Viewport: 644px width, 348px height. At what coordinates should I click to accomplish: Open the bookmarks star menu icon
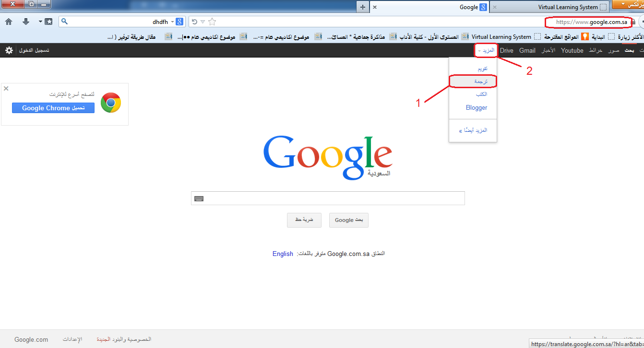(48, 22)
